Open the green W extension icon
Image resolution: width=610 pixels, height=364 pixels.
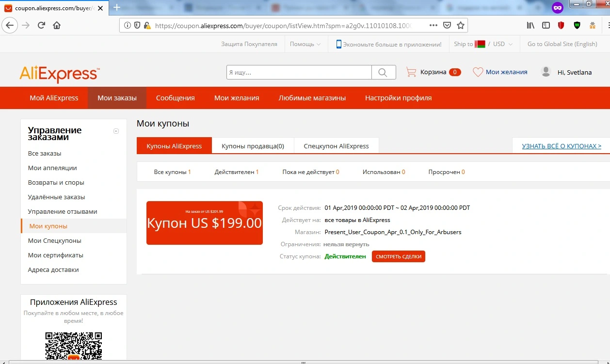[x=577, y=26]
